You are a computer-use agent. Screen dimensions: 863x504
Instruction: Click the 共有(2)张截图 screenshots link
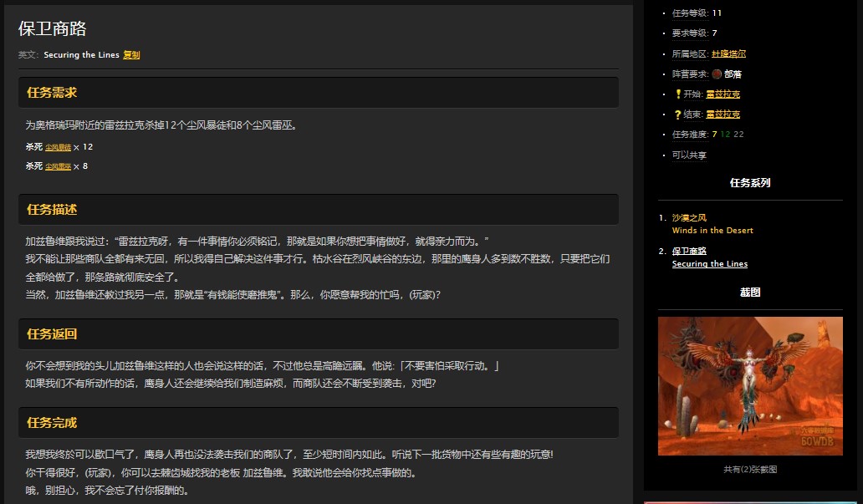tap(749, 469)
